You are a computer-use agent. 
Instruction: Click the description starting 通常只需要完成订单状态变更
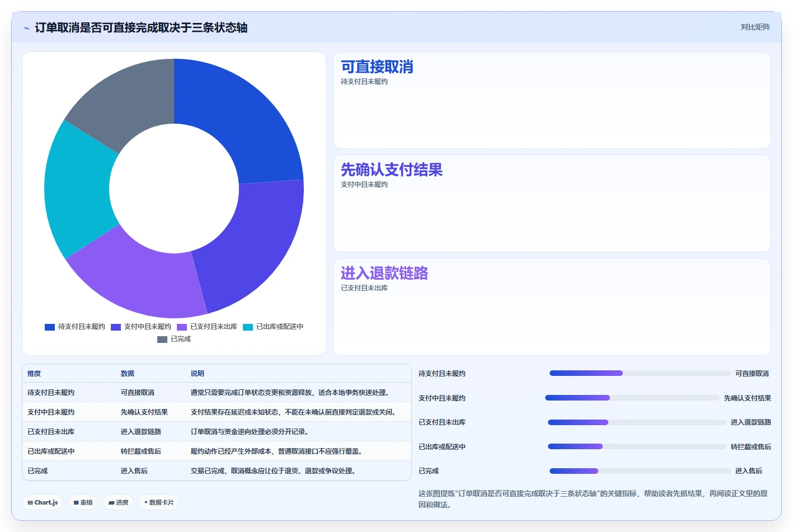[290, 393]
